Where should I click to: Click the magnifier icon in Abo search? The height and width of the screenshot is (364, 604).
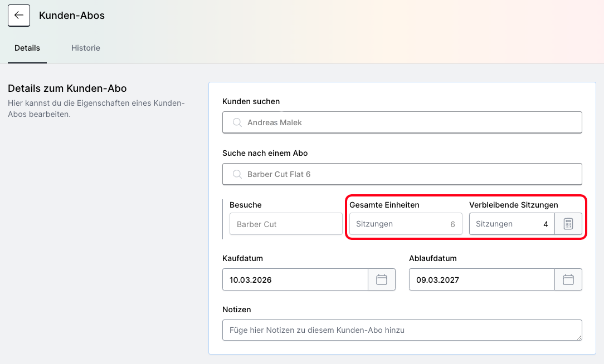click(237, 174)
